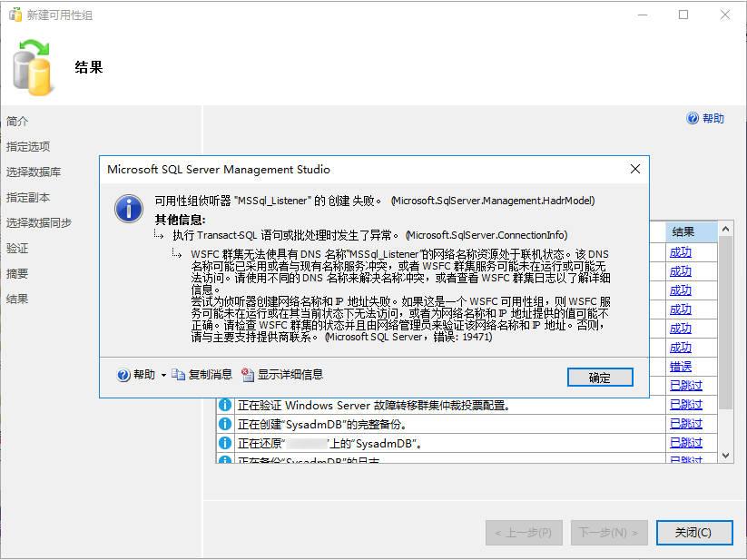Select the 结果 page in the sidebar
Viewport: 747px width, 560px height.
[17, 299]
